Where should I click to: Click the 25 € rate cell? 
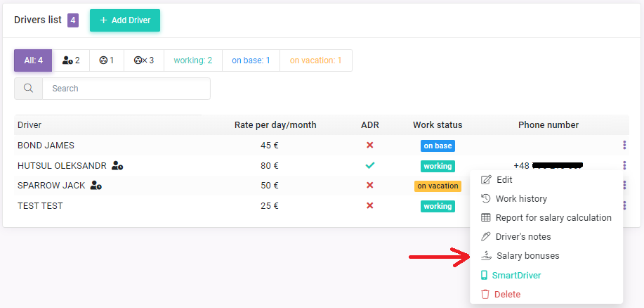(270, 205)
